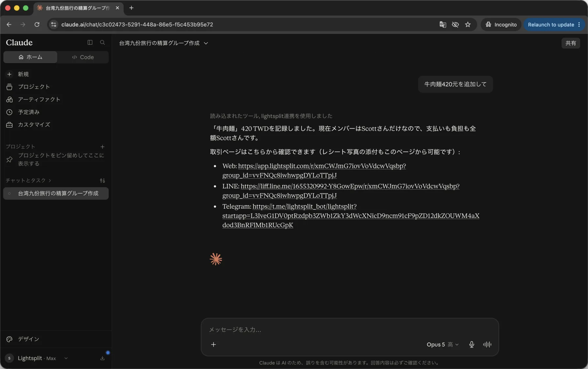Go back to previous page
This screenshot has height=369, width=588.
tap(9, 24)
